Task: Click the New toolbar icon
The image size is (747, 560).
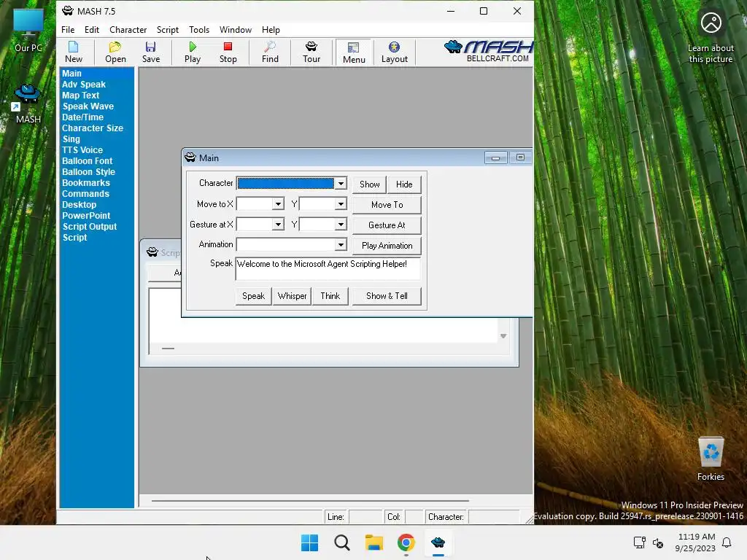Action: coord(74,52)
